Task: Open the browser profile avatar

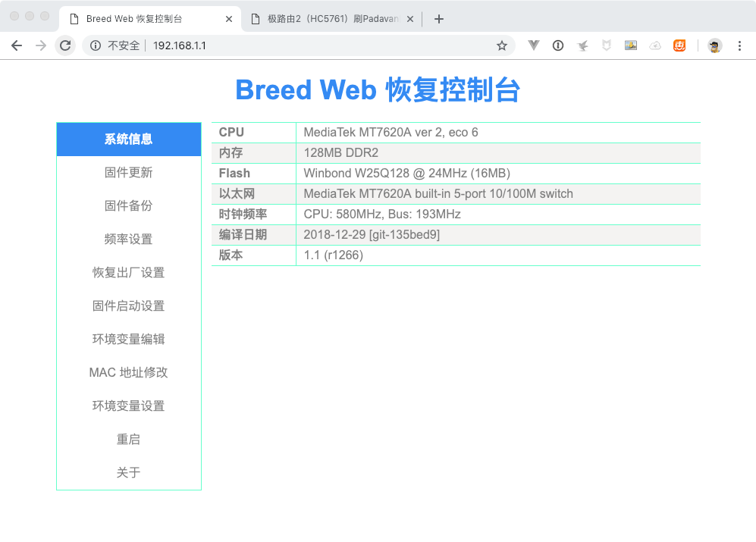Action: pyautogui.click(x=714, y=45)
